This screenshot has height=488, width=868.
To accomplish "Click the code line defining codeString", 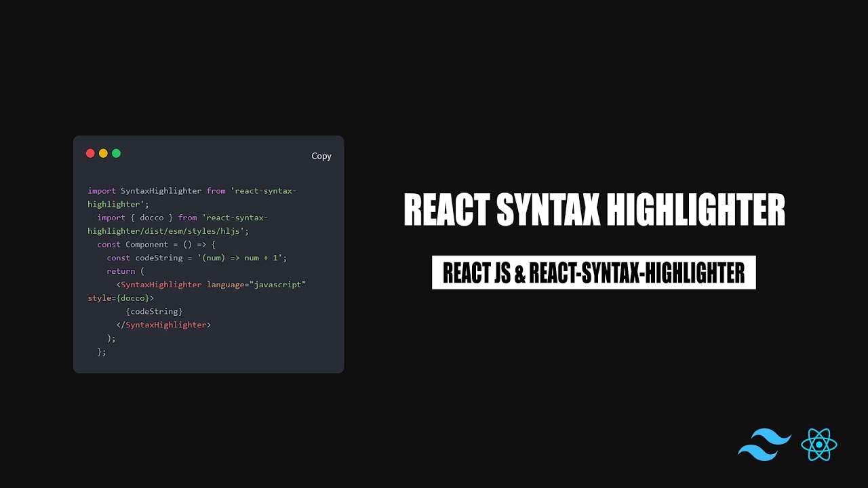I will point(197,258).
